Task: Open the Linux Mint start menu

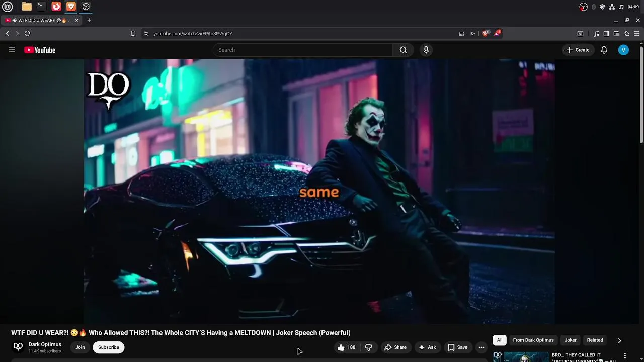Action: click(x=8, y=7)
